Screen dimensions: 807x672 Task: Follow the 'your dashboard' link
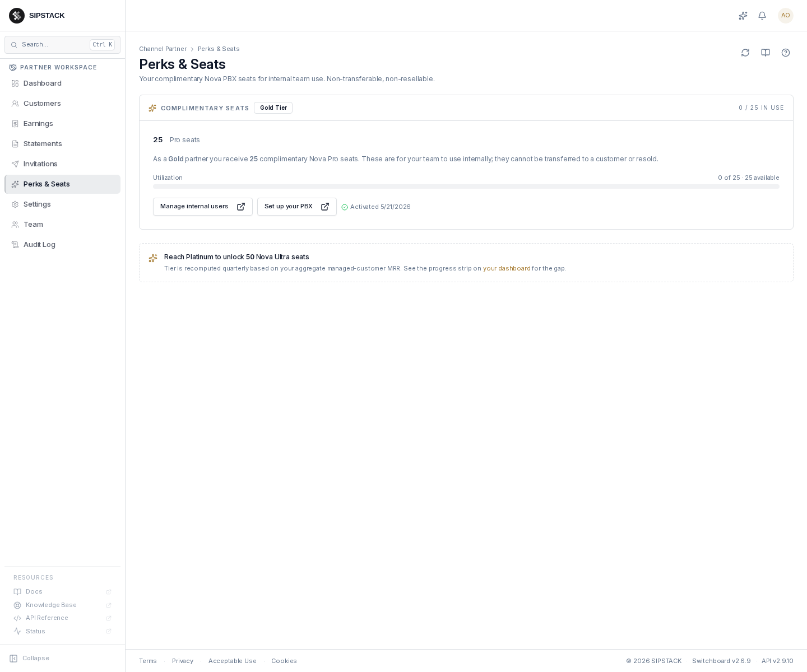tap(507, 269)
